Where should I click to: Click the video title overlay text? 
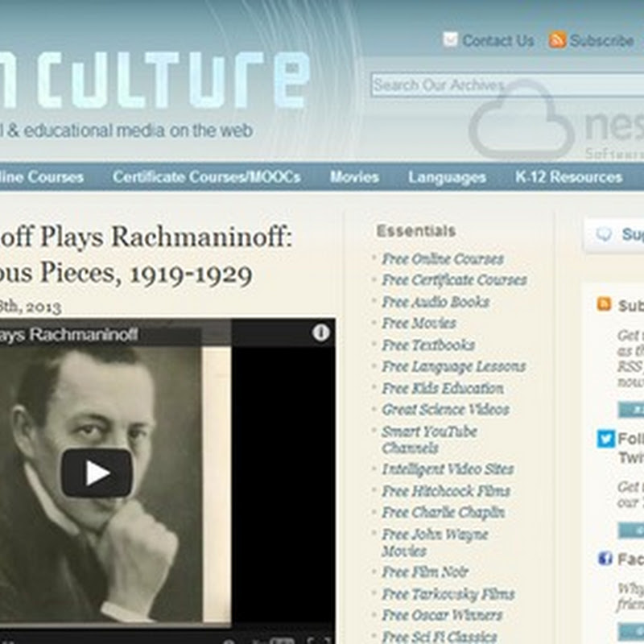pyautogui.click(x=68, y=335)
